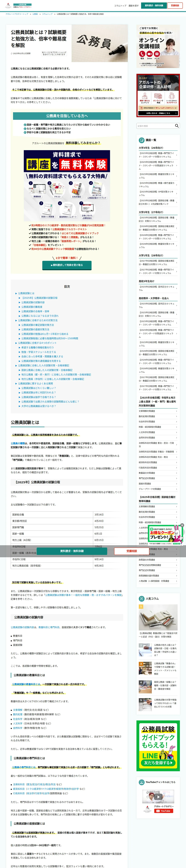186x868 pixels.
Task: Jump to 【2025年】公務員試験の試験日程 in the table of contents
Action: (40, 298)
